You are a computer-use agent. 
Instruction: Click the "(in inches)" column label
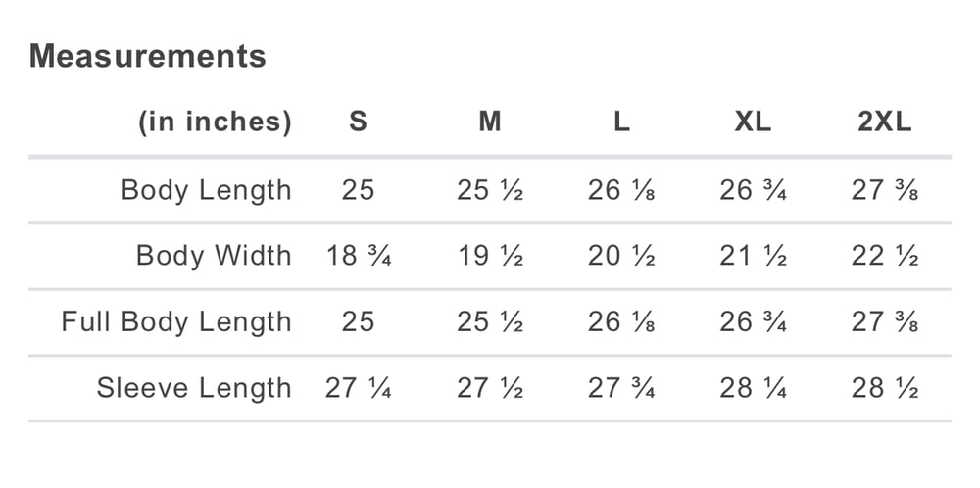point(215,122)
